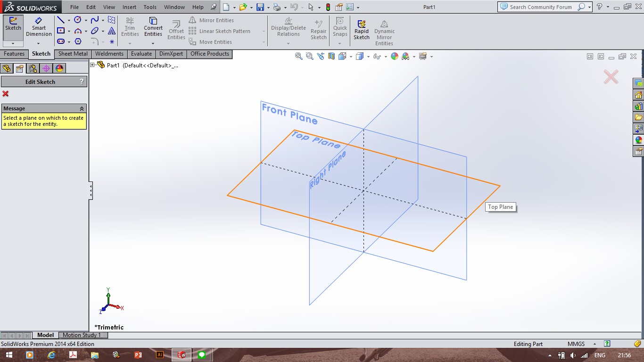Switch to the Evaluate tab
Screen dimensions: 644x362
tap(141, 54)
